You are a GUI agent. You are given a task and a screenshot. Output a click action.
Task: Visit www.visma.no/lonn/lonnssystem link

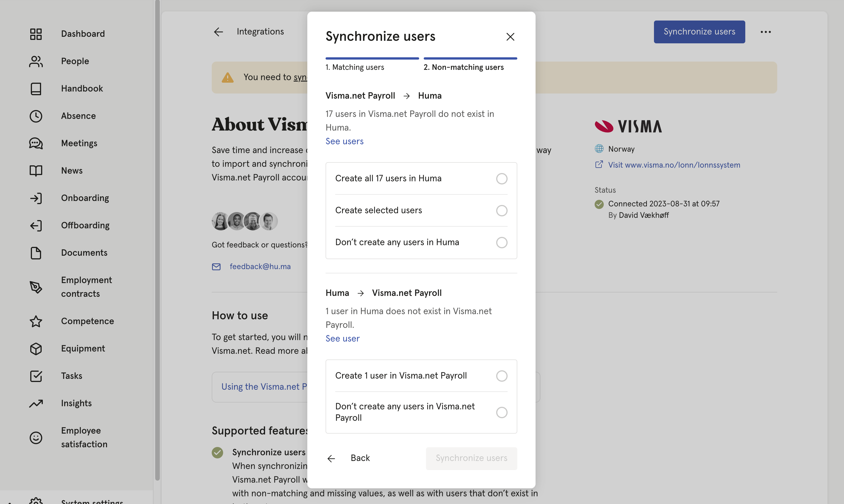click(674, 165)
